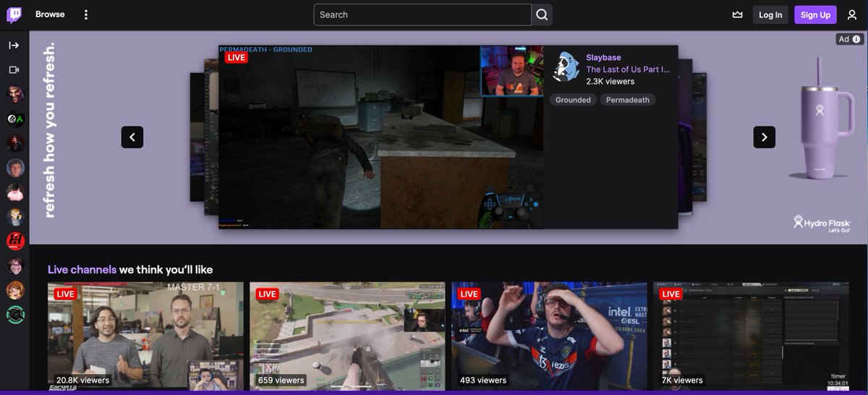Image resolution: width=868 pixels, height=395 pixels.
Task: Open Slaybase channel name link
Action: 603,57
